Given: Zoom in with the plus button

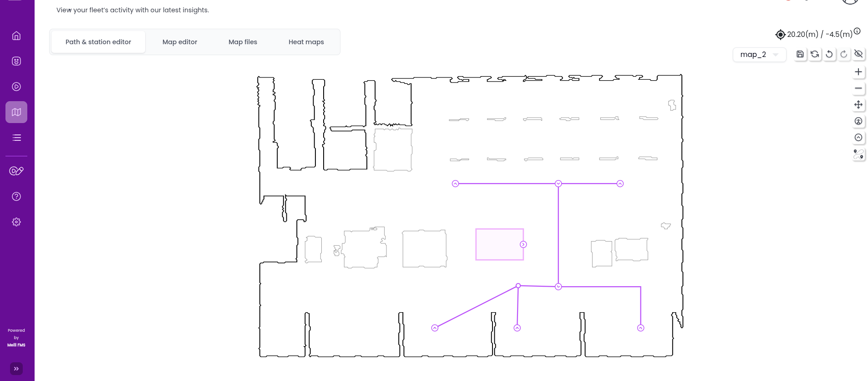Looking at the screenshot, I should pos(858,72).
